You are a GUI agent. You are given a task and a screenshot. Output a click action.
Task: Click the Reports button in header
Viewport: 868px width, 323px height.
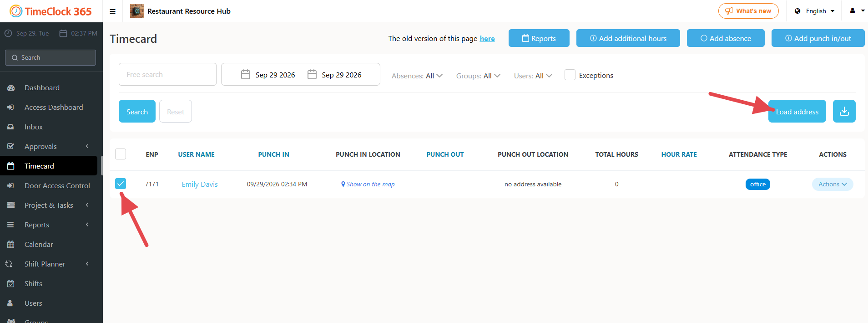click(539, 38)
